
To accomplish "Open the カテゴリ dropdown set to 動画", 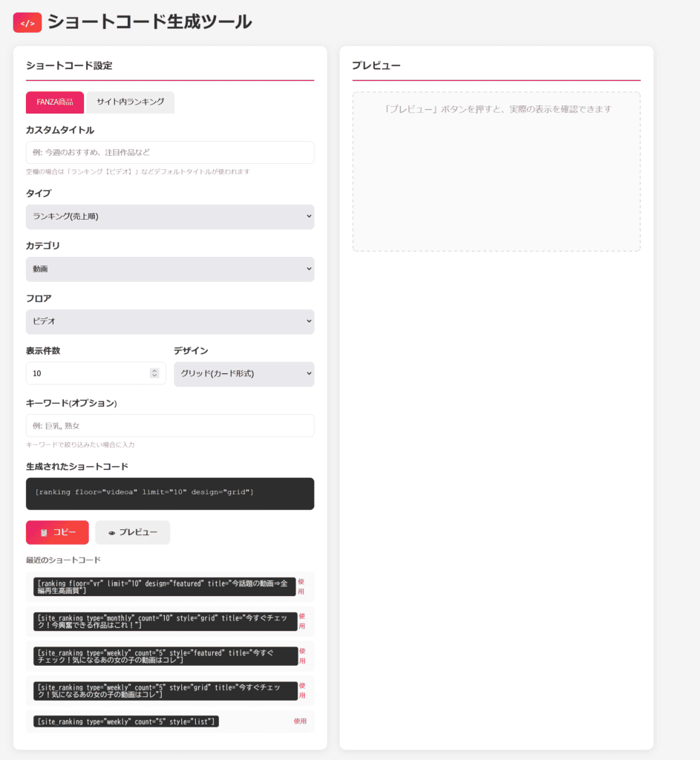I will tap(169, 269).
